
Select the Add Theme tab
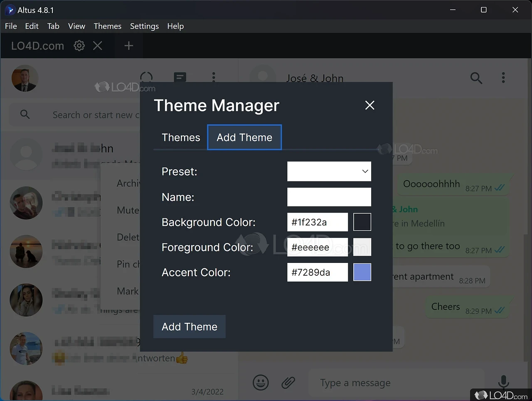(x=244, y=137)
